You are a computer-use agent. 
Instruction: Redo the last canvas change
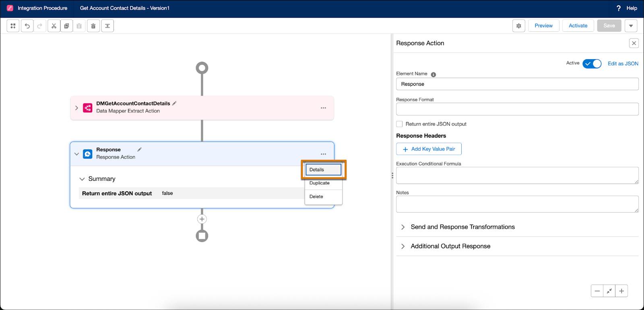[x=39, y=26]
